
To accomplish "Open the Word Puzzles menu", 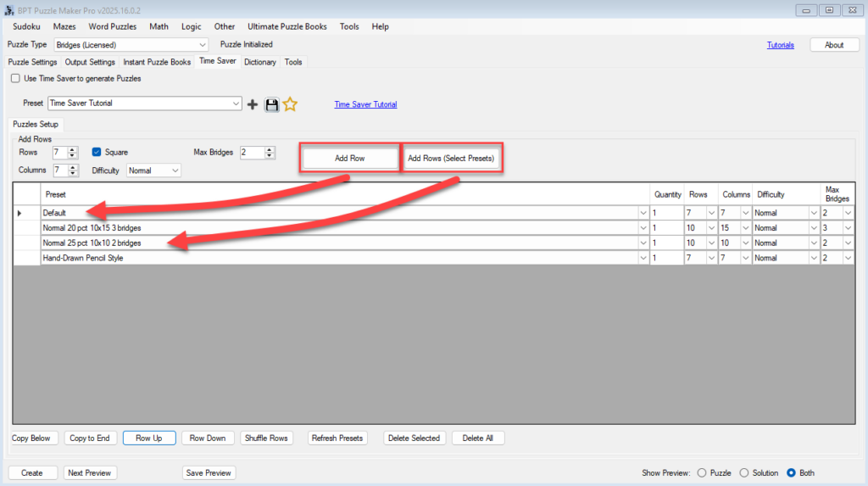I will [112, 26].
